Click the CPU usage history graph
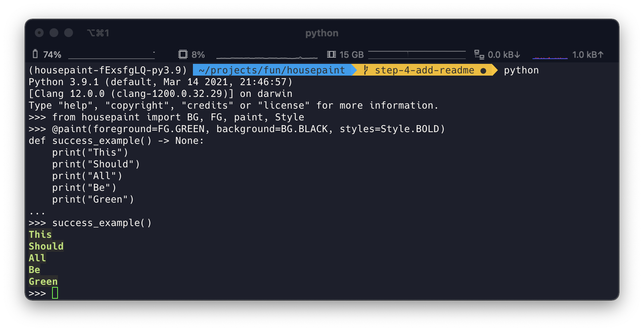 pyautogui.click(x=267, y=56)
